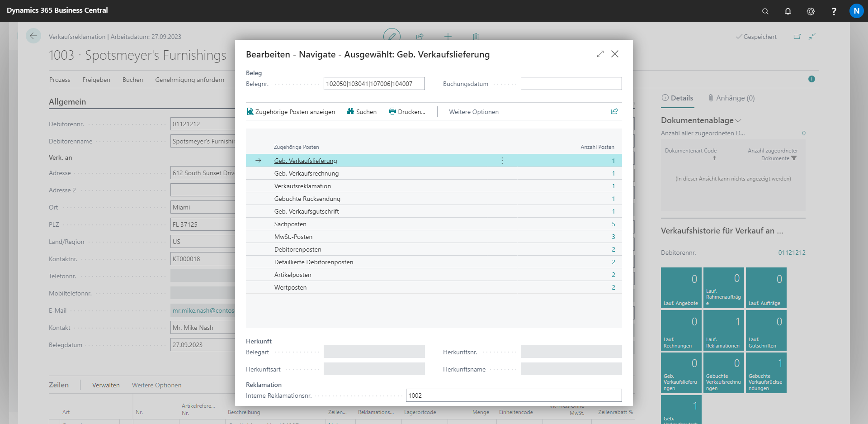Select the MwSt.-Posten row
Image resolution: width=868 pixels, height=424 pixels.
pyautogui.click(x=434, y=237)
